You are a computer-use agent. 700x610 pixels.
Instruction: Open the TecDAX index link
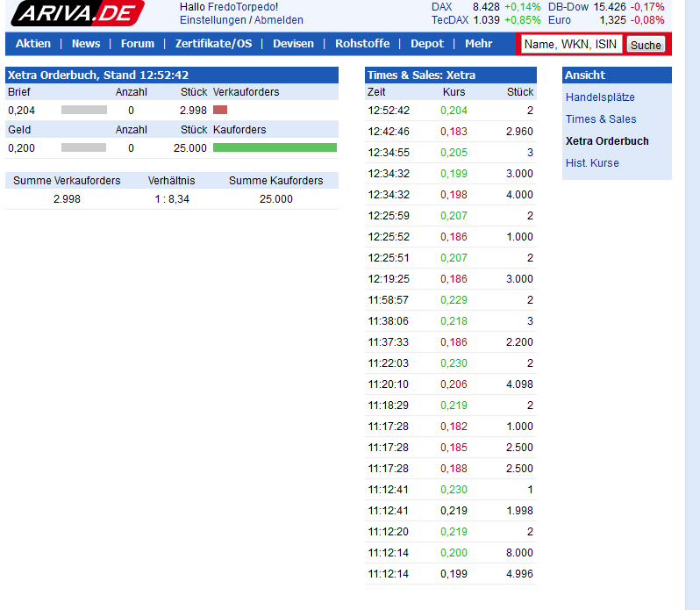click(x=450, y=19)
